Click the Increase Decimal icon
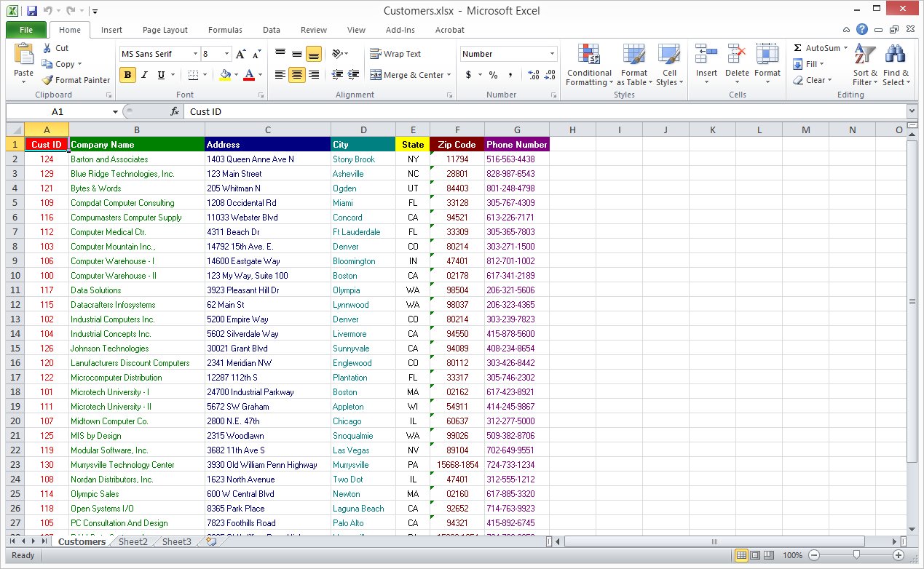 click(x=534, y=74)
